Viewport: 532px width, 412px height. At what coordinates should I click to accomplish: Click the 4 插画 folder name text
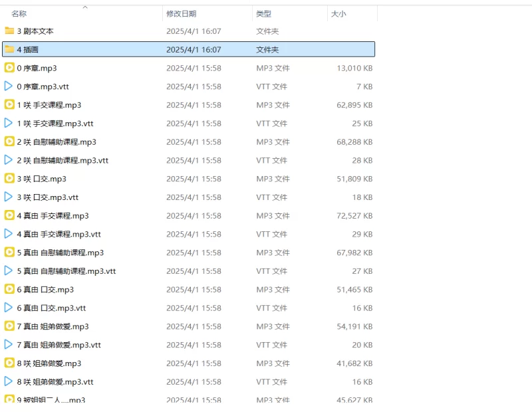28,49
